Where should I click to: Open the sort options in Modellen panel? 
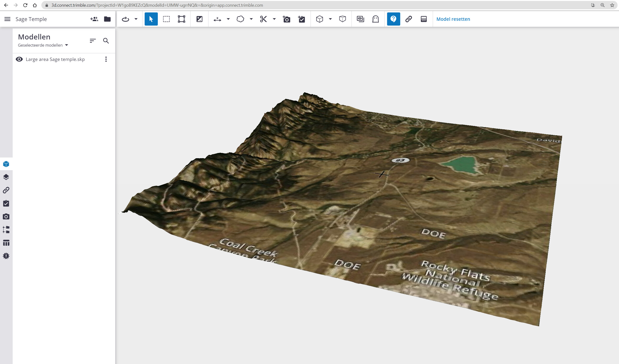coord(93,41)
